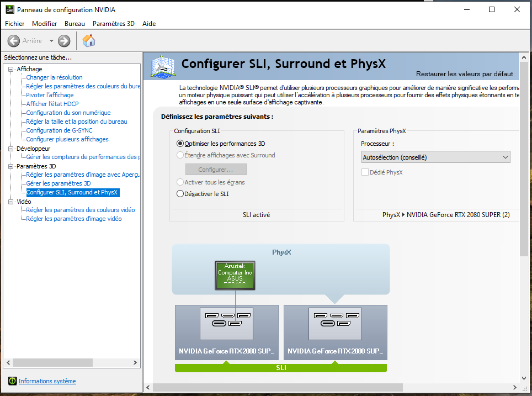532x396 pixels.
Task: Click the Back arrow button
Action: pos(14,41)
